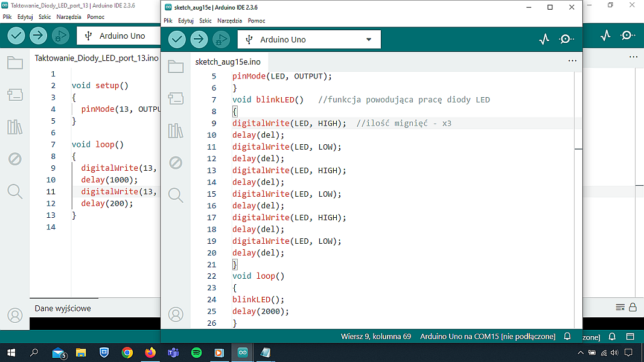This screenshot has width=644, height=362.
Task: Open Narzędzia menu in Taktowanie_Diody window
Action: pos(69,17)
